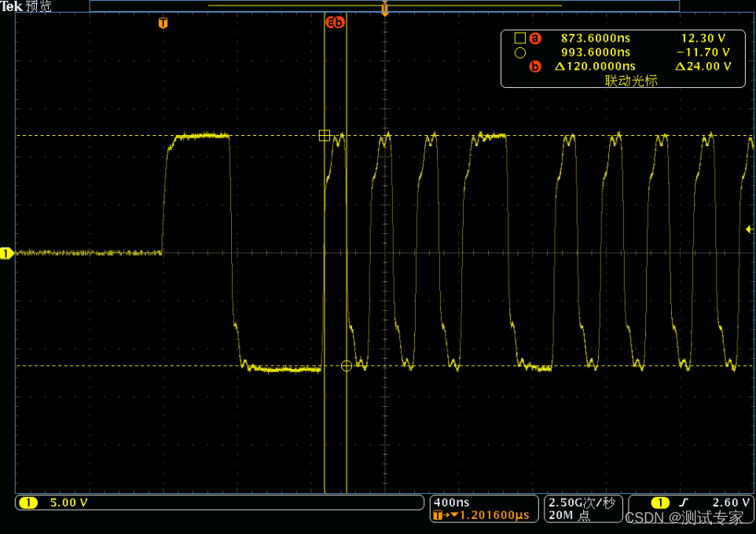
Task: Click the record overview bar above the graticule
Action: pos(385,5)
